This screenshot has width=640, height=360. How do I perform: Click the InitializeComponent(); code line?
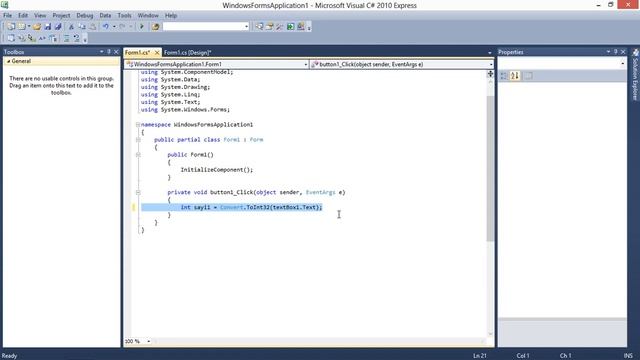217,170
